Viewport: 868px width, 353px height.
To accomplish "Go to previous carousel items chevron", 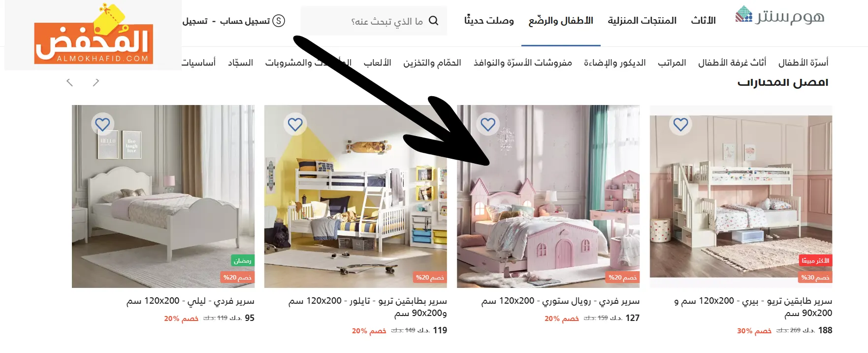I will pos(70,82).
